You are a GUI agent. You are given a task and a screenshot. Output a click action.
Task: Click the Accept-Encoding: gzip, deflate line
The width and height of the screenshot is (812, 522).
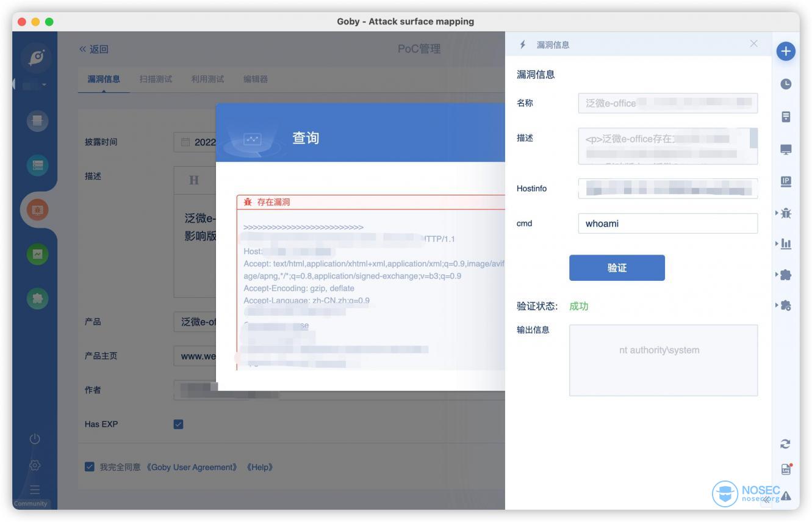299,288
